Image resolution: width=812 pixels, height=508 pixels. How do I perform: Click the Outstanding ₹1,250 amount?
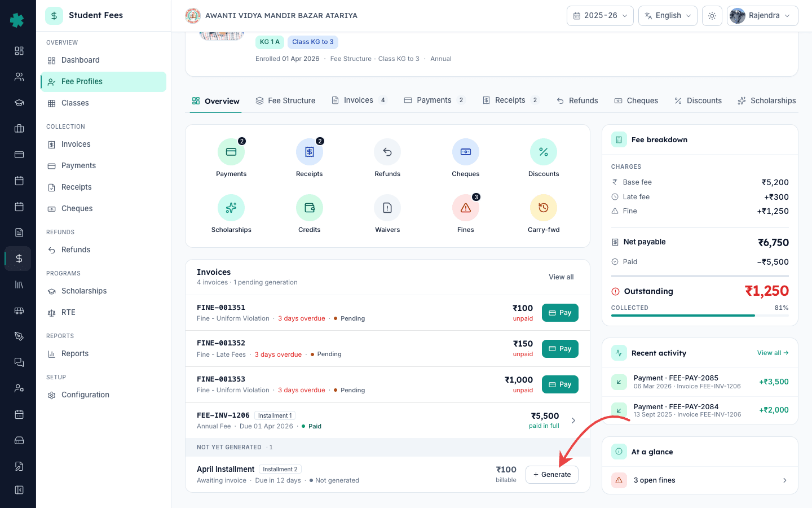click(767, 291)
